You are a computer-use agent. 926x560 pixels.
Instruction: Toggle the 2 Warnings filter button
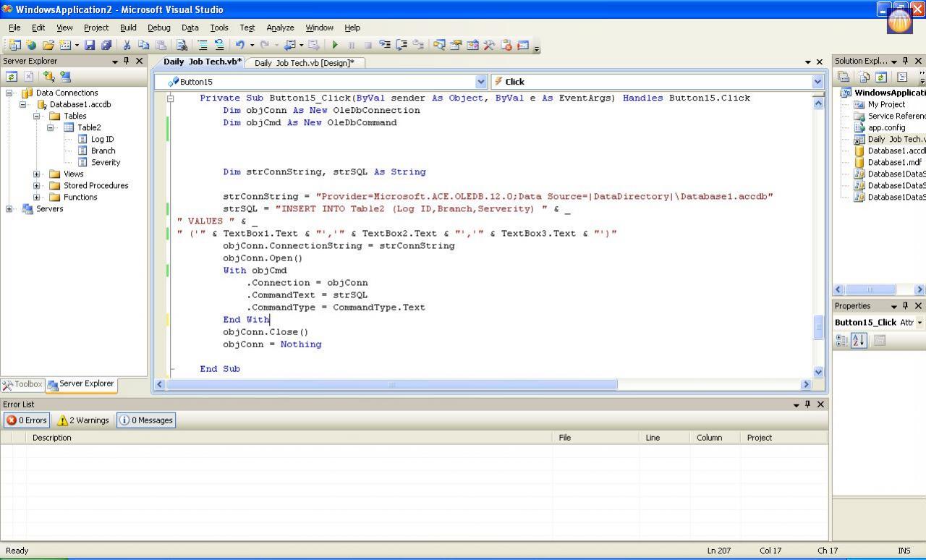83,420
